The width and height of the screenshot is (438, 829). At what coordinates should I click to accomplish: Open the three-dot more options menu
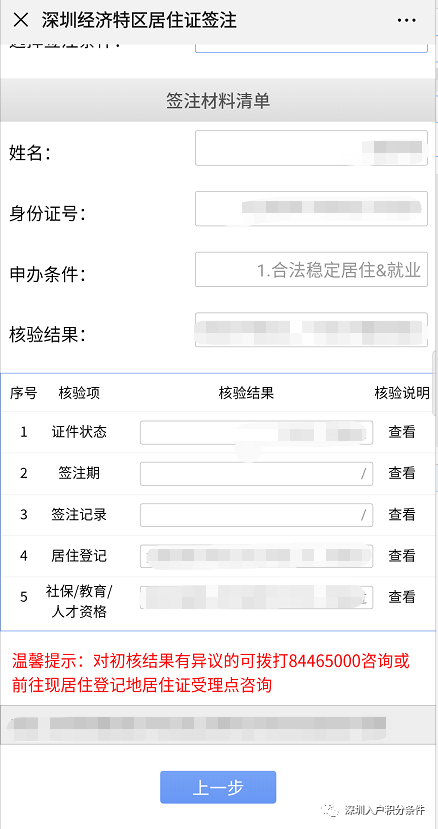pyautogui.click(x=406, y=20)
